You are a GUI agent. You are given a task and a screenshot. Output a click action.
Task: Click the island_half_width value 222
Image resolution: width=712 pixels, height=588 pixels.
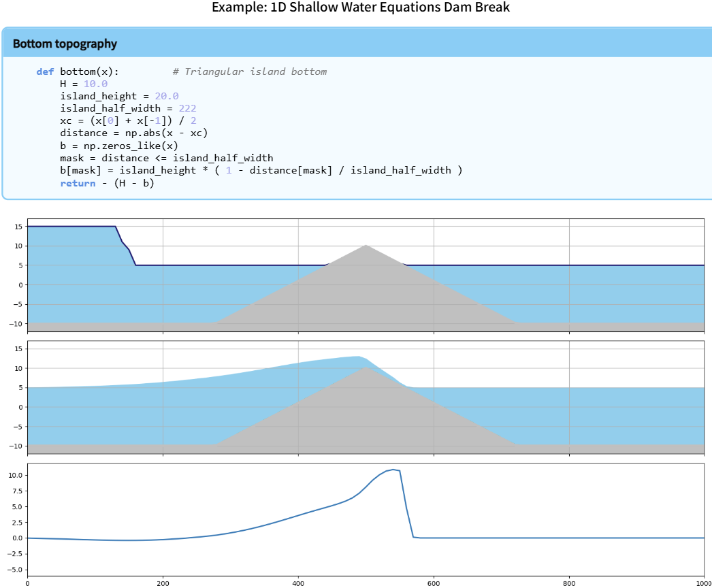(187, 108)
